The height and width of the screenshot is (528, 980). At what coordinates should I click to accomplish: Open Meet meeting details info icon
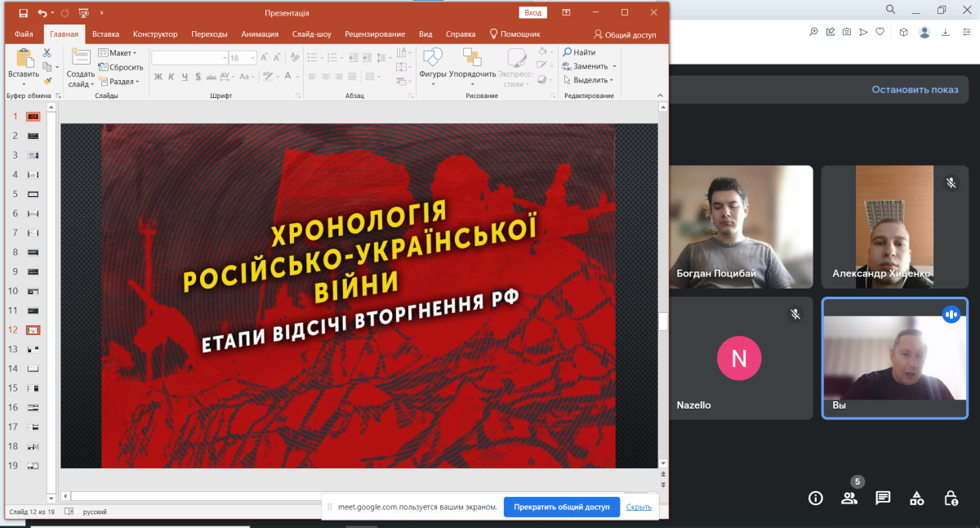coord(815,498)
